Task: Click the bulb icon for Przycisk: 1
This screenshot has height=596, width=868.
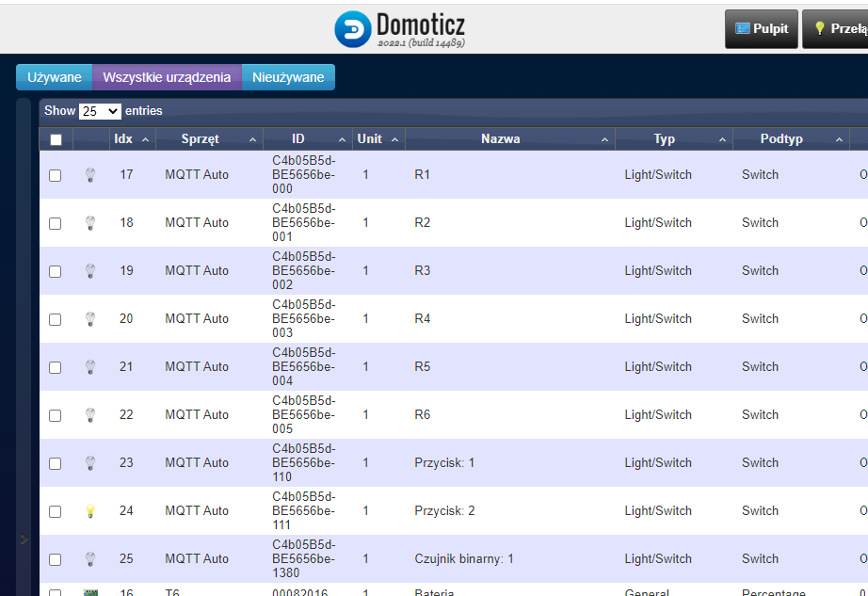Action: click(x=90, y=463)
